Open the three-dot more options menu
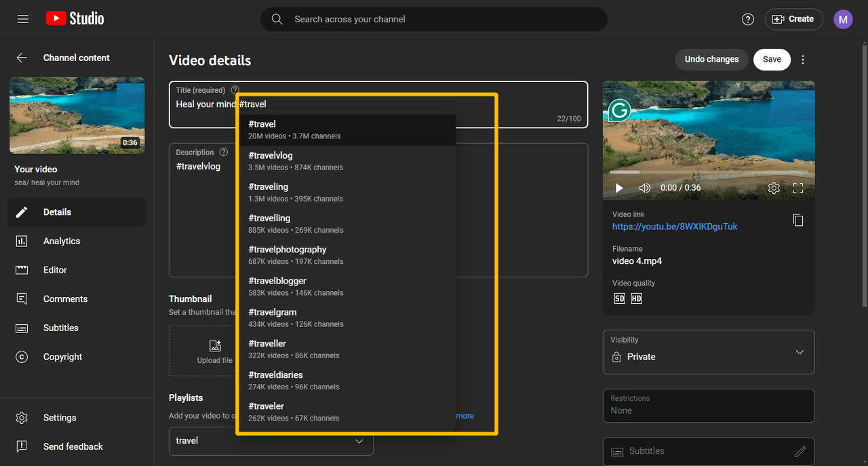868x466 pixels. click(x=803, y=60)
